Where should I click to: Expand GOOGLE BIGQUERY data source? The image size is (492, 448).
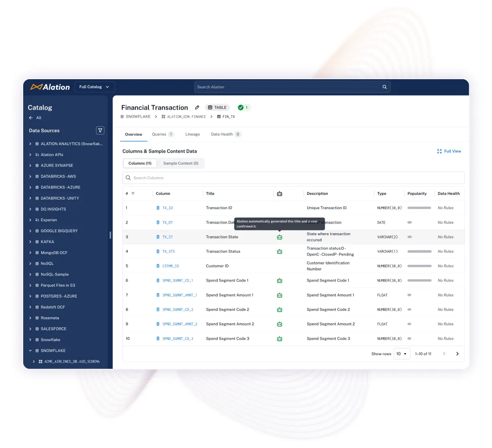[30, 231]
